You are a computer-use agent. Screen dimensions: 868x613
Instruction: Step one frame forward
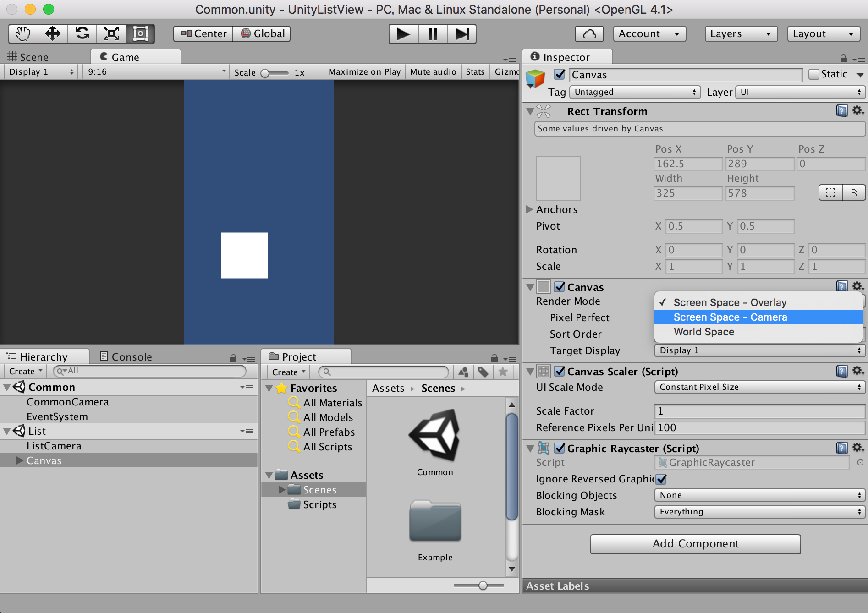point(462,34)
